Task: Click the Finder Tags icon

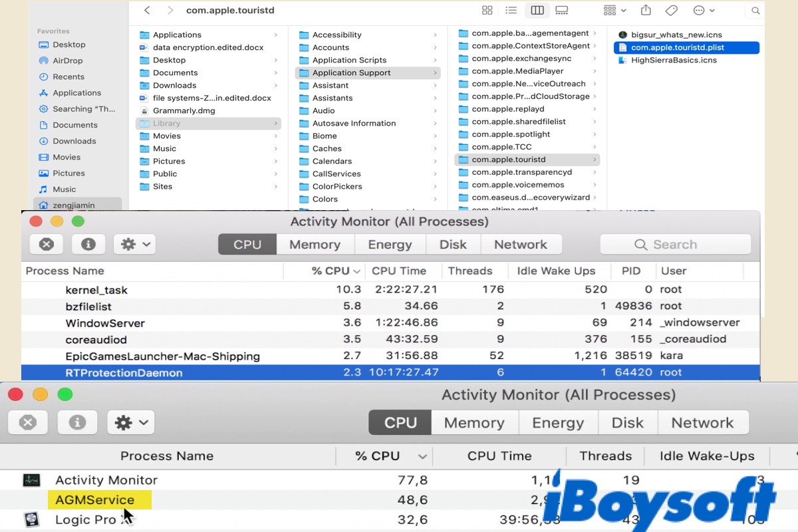Action: pos(672,11)
